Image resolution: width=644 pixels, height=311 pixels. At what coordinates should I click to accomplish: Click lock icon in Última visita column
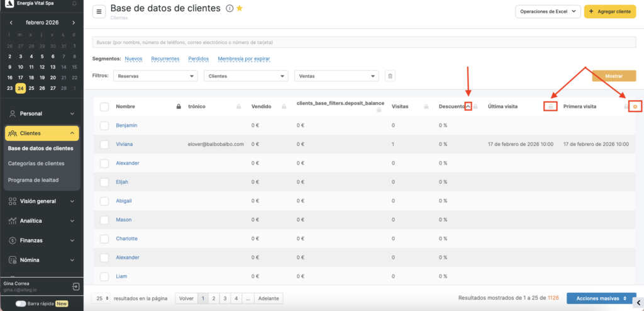coord(550,107)
